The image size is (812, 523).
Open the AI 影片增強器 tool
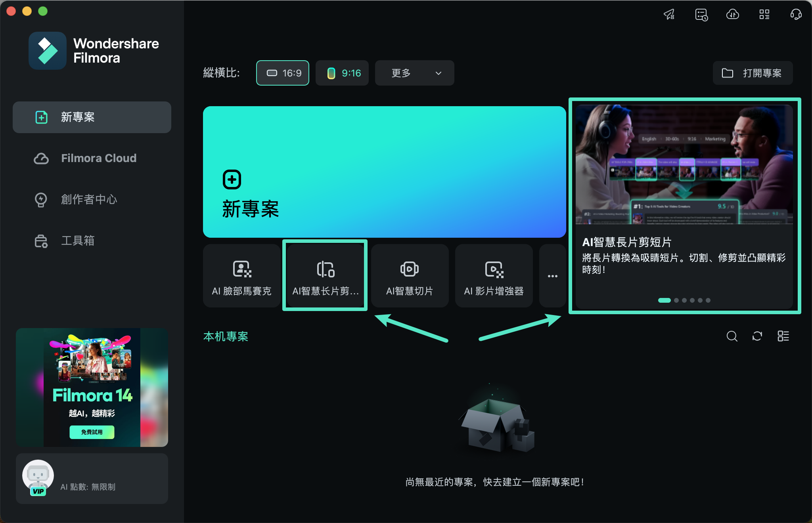[494, 276]
